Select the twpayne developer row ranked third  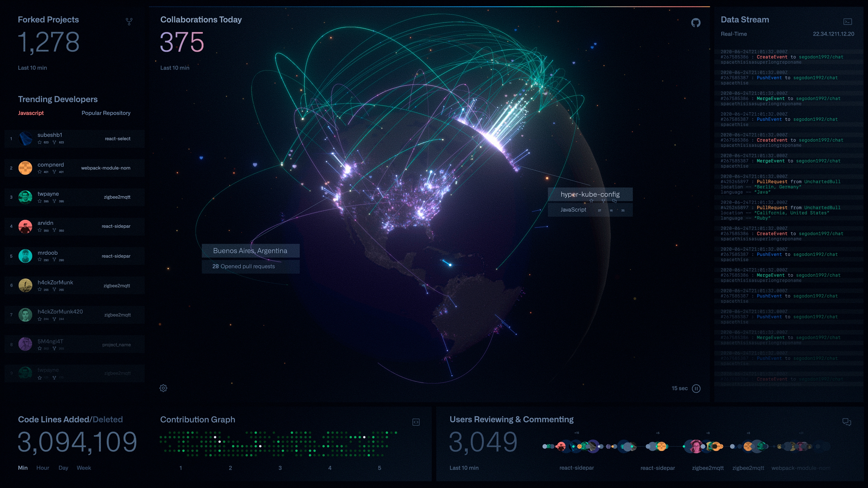[48, 194]
